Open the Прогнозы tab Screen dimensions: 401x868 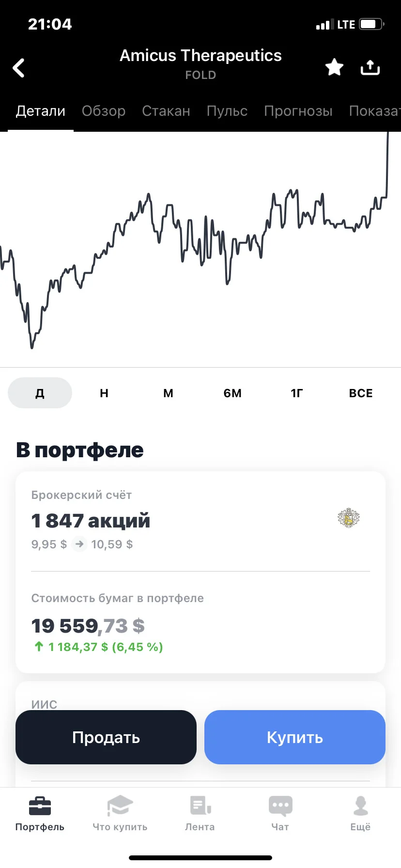[298, 111]
